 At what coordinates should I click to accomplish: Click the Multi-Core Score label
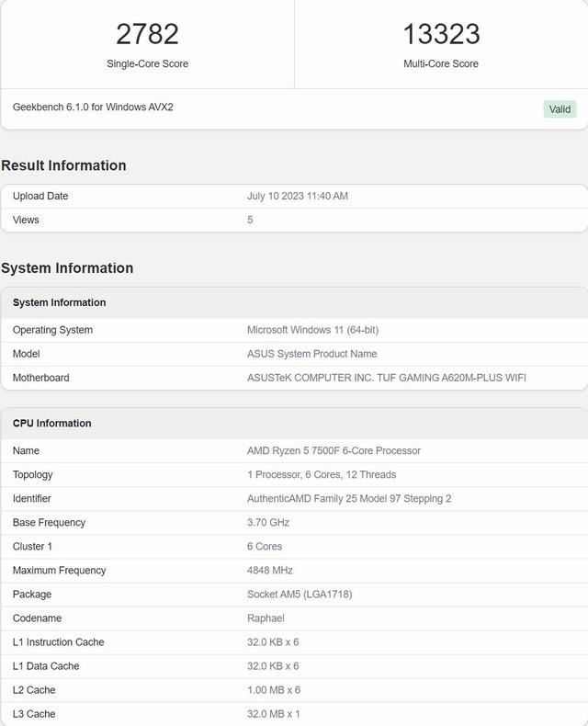click(441, 63)
